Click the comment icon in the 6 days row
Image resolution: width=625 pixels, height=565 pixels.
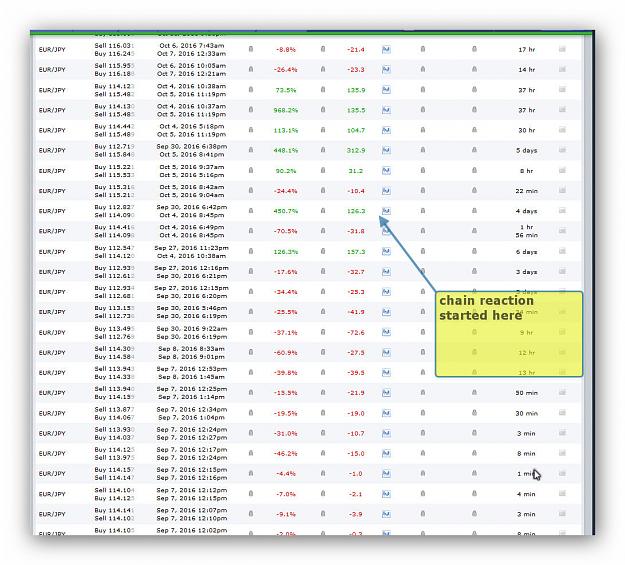562,251
